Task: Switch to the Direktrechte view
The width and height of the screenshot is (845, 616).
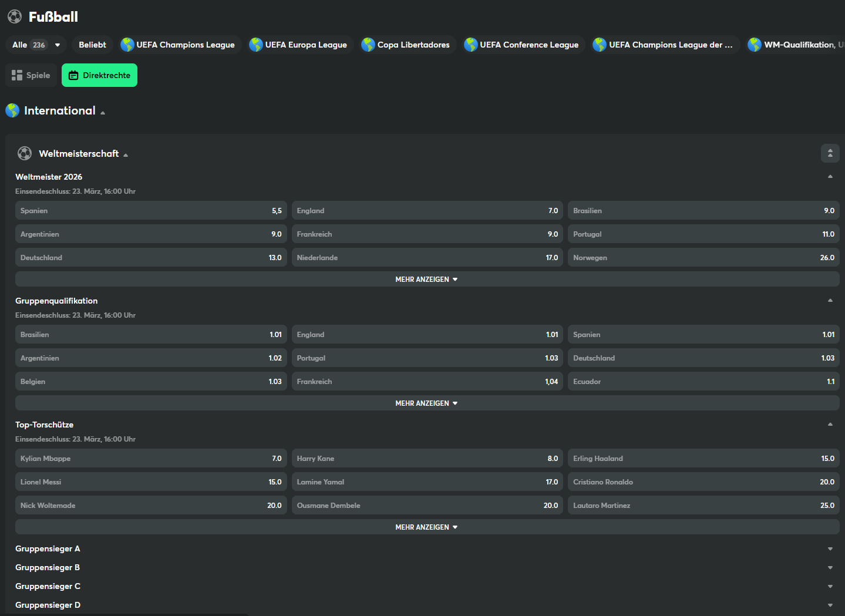Action: coord(99,75)
